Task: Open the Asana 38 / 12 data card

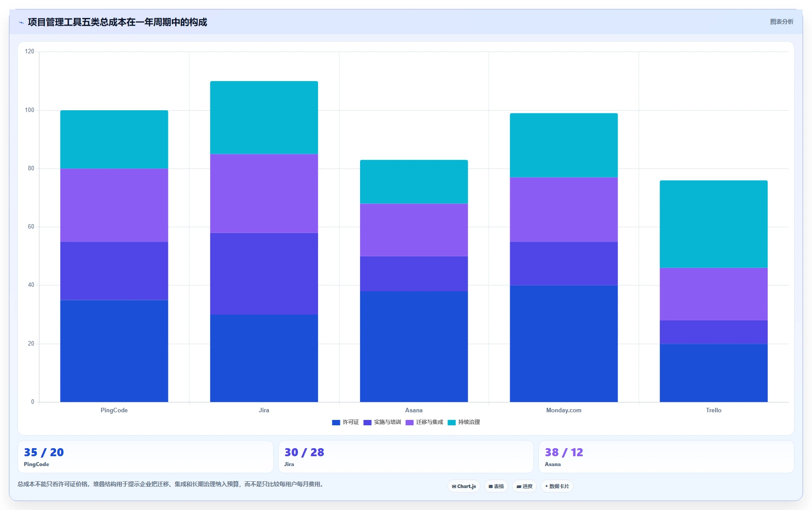Action: [x=666, y=457]
